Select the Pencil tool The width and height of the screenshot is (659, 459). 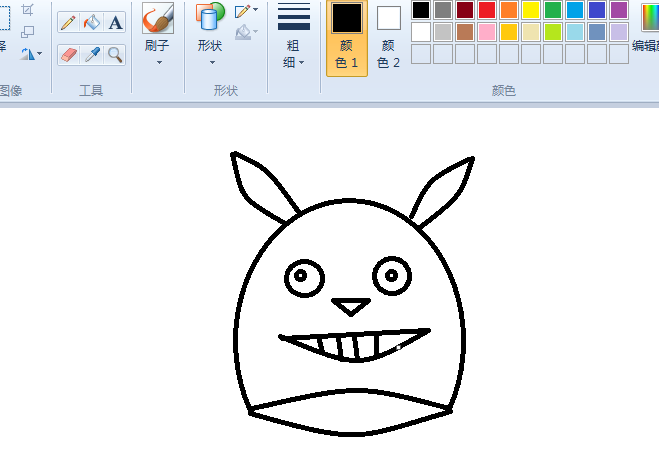pyautogui.click(x=69, y=22)
